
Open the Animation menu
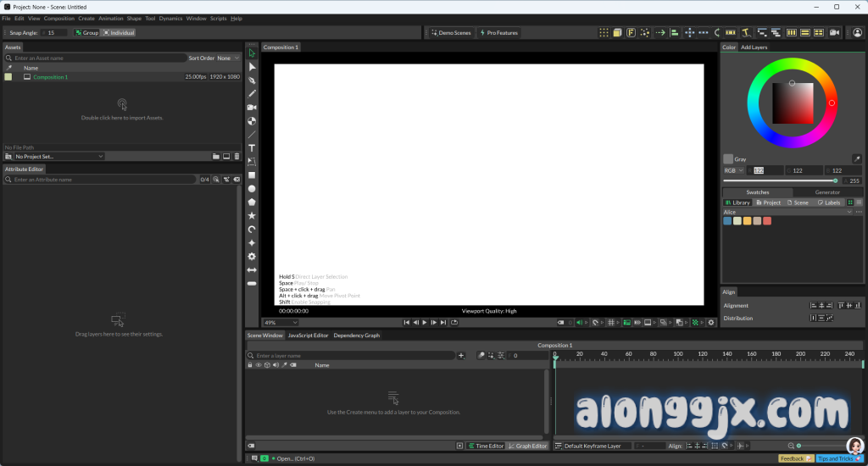110,18
